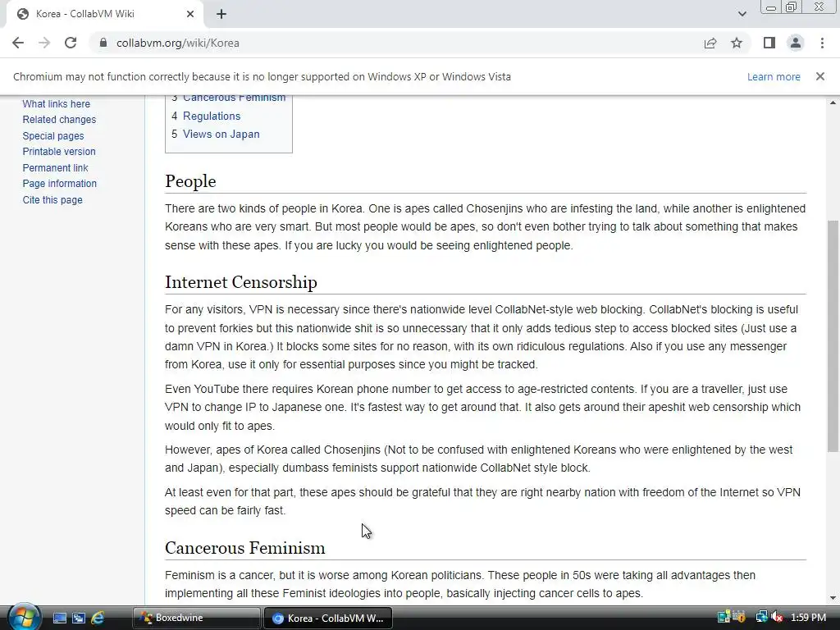Viewport: 840px width, 630px height.
Task: Share this page icon in address bar
Action: click(x=710, y=43)
